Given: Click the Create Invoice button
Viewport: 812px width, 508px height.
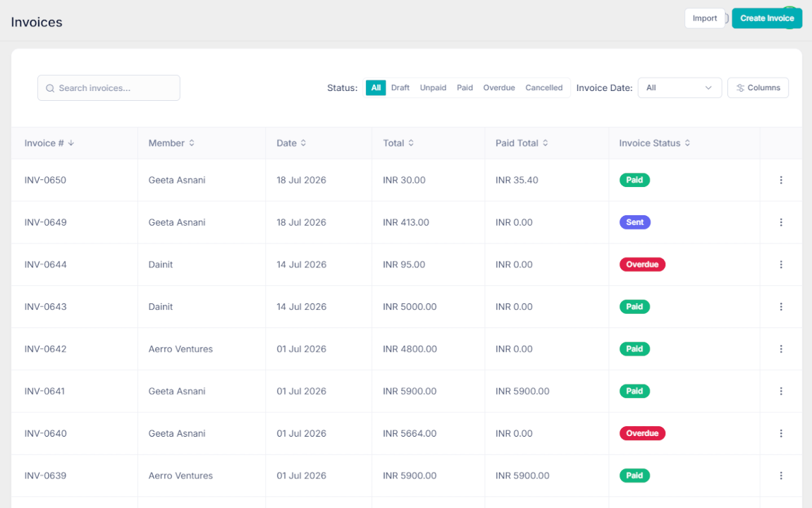Looking at the screenshot, I should pyautogui.click(x=767, y=18).
